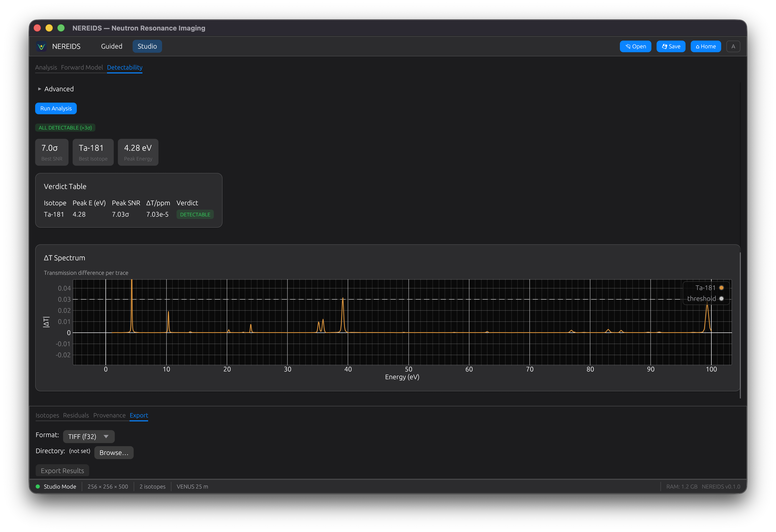776x532 pixels.
Task: Toggle Ta-181 trace in chart legend
Action: coord(709,288)
